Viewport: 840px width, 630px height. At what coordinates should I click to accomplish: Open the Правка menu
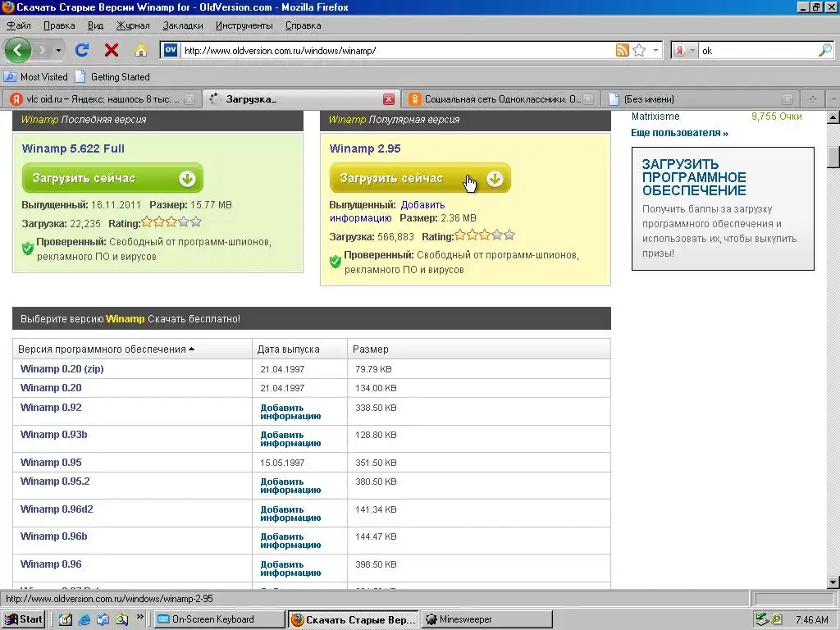tap(59, 25)
